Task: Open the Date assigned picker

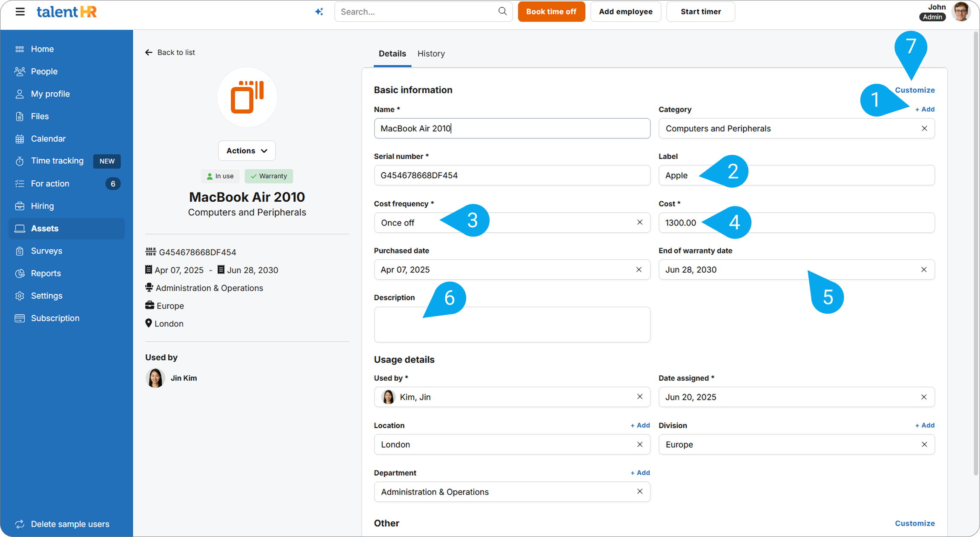Action: click(797, 397)
